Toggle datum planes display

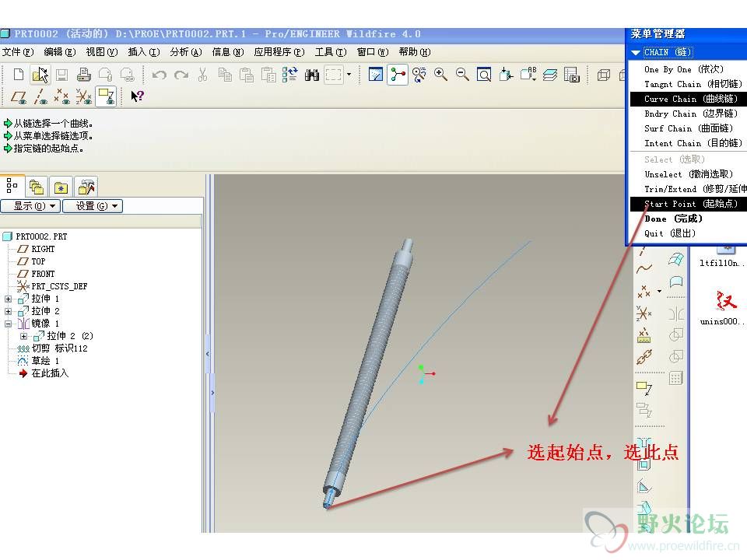pos(19,96)
